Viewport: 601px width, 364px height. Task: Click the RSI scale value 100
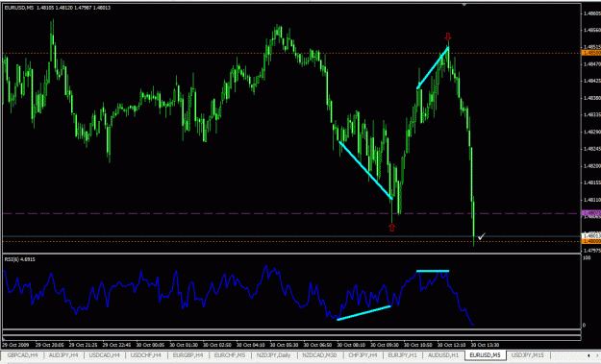[x=587, y=258]
